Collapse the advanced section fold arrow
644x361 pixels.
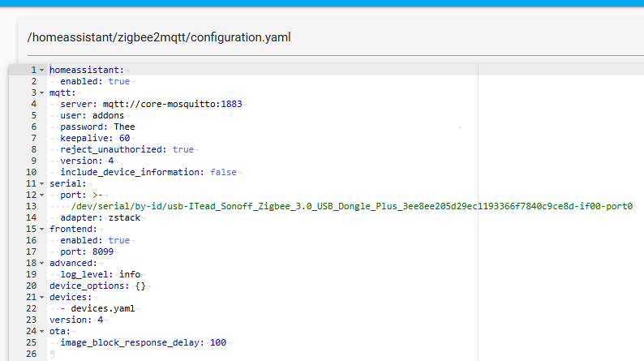42,264
